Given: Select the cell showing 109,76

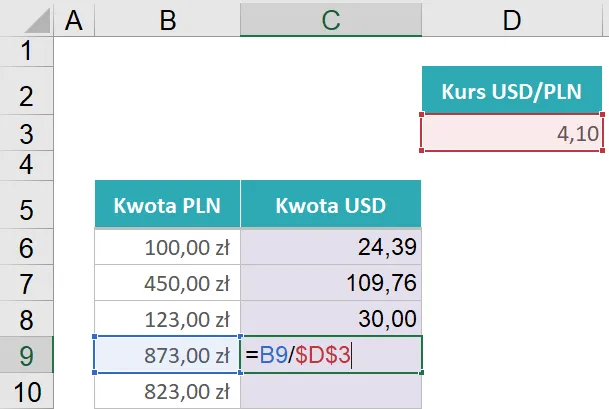Looking at the screenshot, I should 331,283.
